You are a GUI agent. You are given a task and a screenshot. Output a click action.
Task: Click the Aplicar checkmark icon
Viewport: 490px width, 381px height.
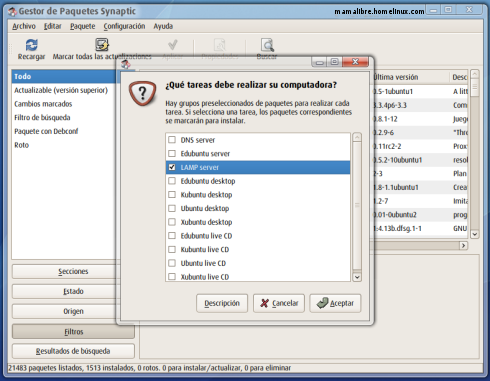(x=173, y=45)
